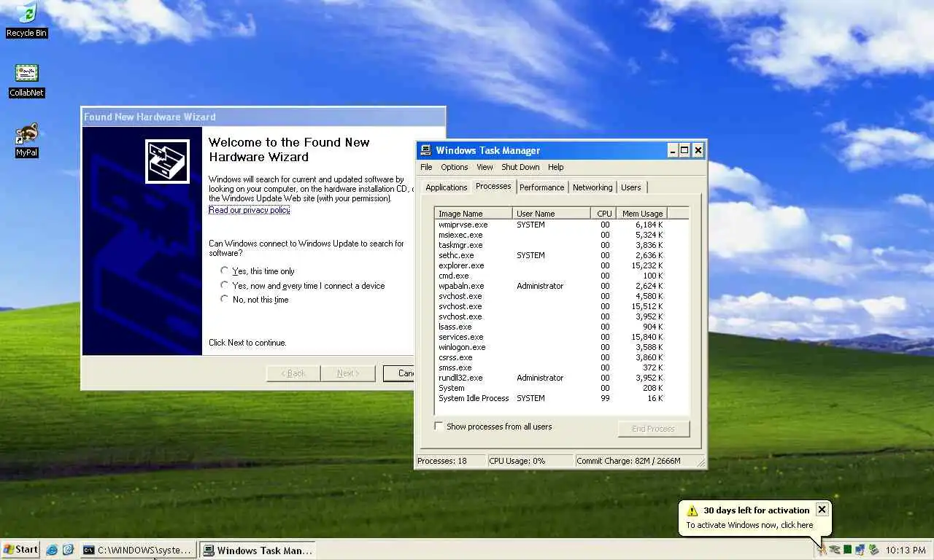Select the smss.exe process row
This screenshot has width=934, height=560.
point(551,367)
